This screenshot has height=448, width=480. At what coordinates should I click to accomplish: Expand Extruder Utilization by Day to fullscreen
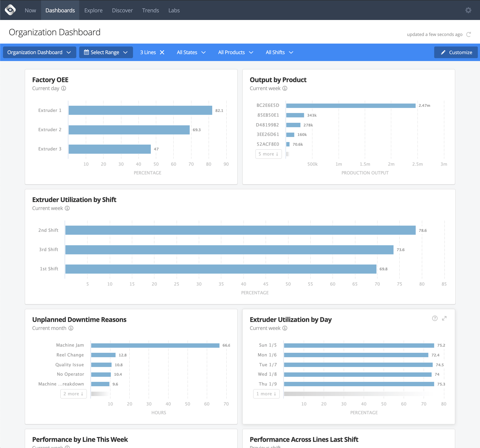444,318
